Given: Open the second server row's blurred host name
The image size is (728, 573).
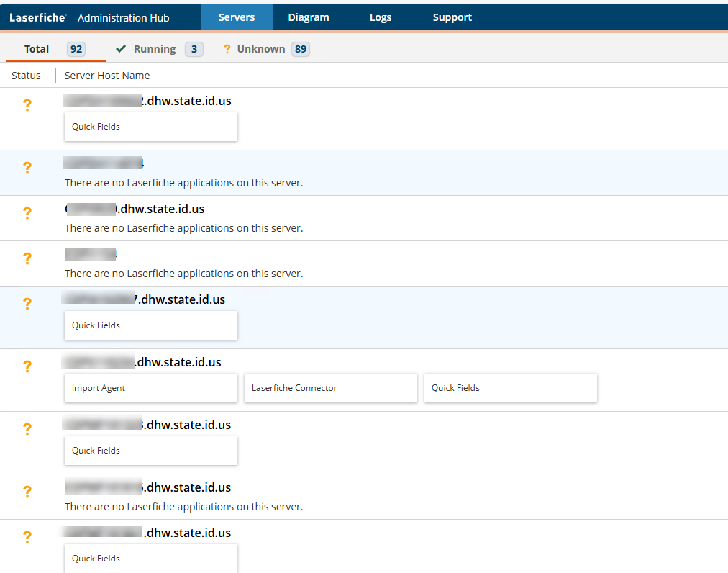Looking at the screenshot, I should pos(104,163).
